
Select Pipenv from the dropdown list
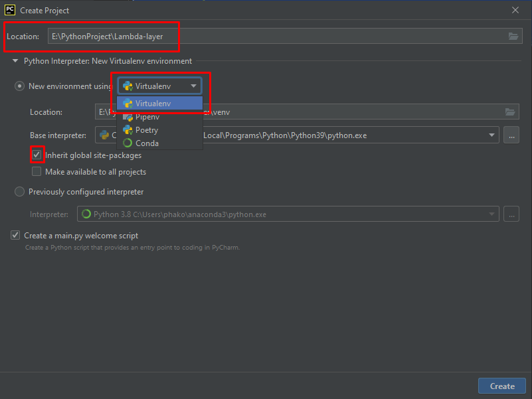160,117
